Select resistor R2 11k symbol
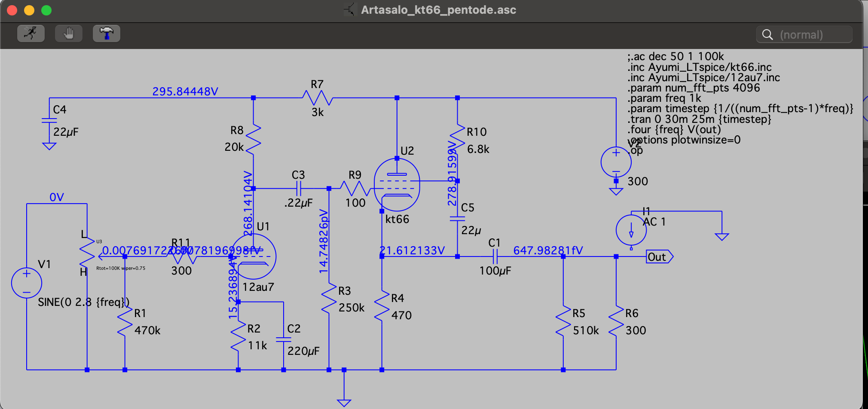Screen dimensions: 868x409 pyautogui.click(x=238, y=337)
